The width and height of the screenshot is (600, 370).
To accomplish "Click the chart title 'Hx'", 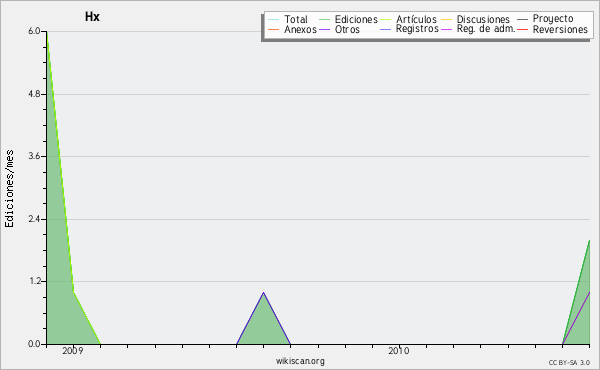I will click(92, 16).
